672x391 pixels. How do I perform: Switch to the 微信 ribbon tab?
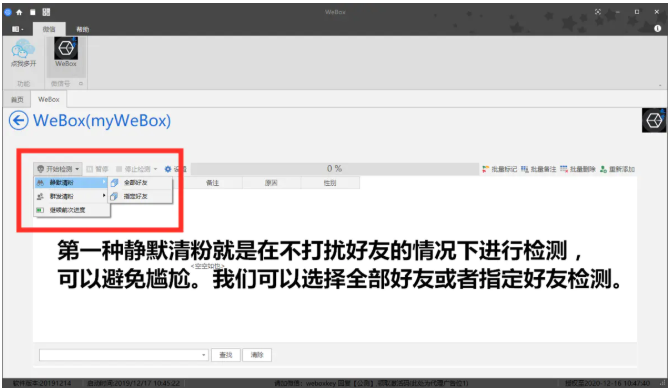coord(49,29)
